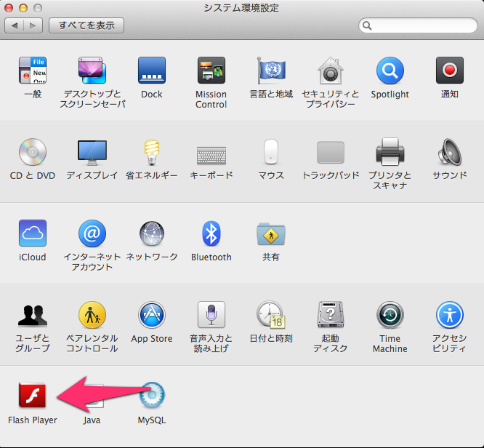Open 通知 (Notifications) preferences
This screenshot has width=484, height=448.
point(449,71)
